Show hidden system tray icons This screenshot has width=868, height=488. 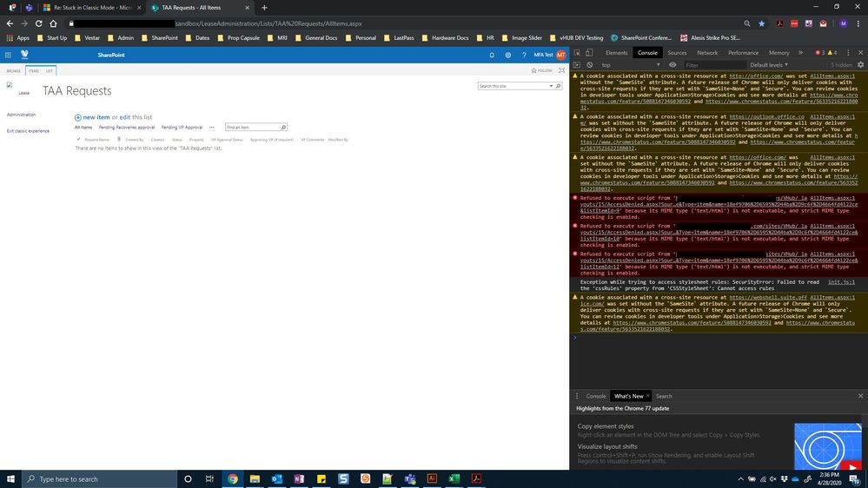click(740, 479)
